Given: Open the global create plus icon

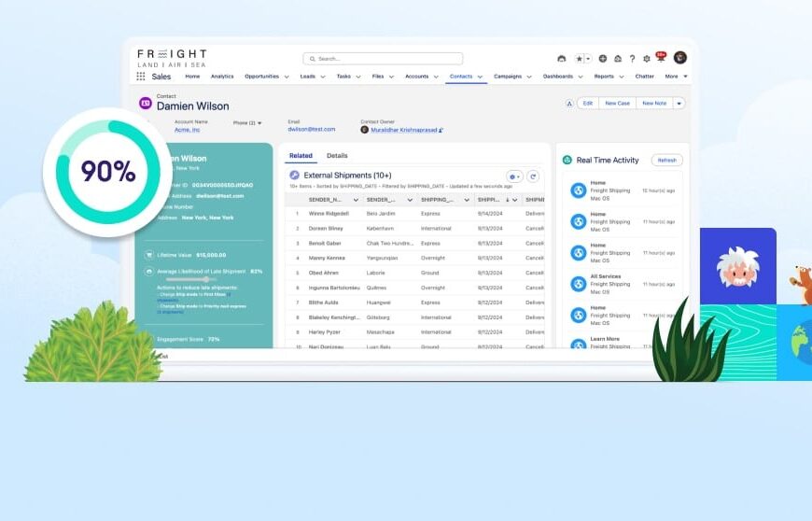Looking at the screenshot, I should tap(602, 59).
